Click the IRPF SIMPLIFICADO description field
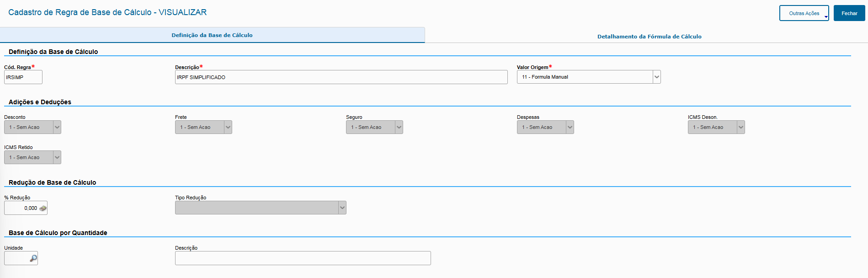Image resolution: width=868 pixels, height=278 pixels. [341, 77]
